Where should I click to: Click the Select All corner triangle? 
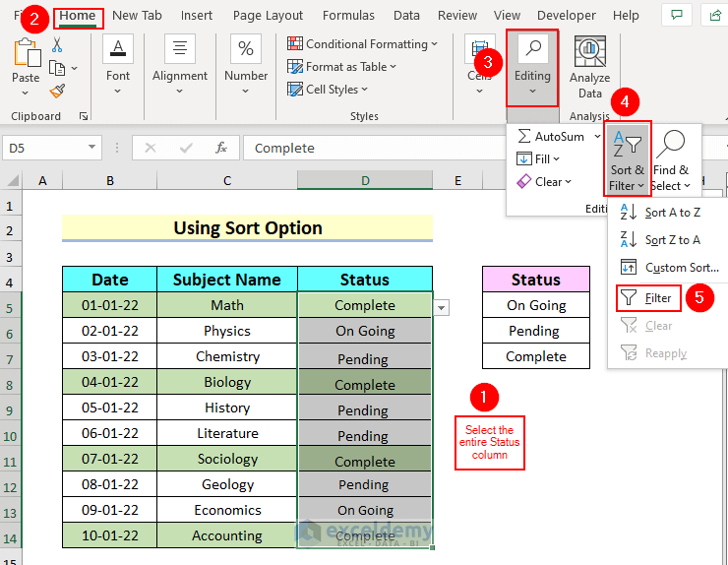pyautogui.click(x=12, y=180)
